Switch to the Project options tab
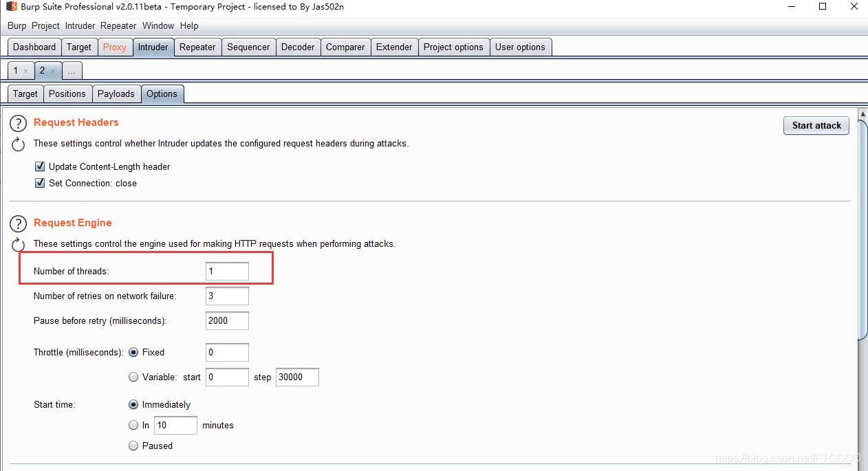 point(453,47)
